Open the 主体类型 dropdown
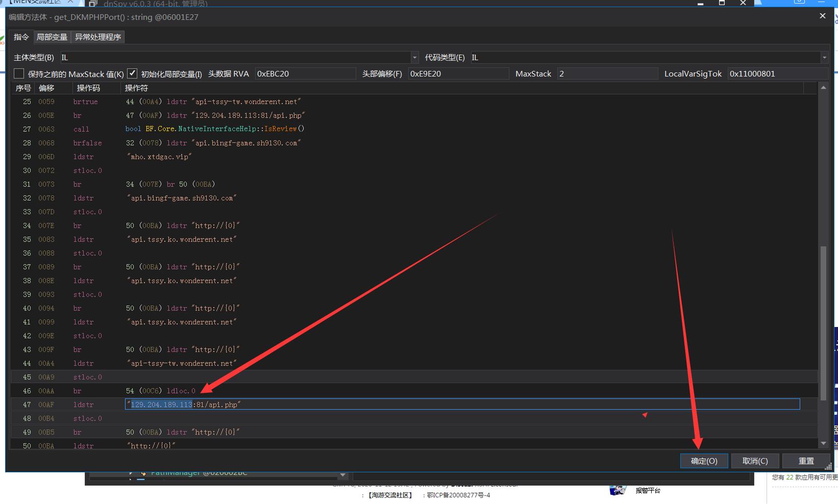Viewport: 838px width, 504px height. point(414,58)
